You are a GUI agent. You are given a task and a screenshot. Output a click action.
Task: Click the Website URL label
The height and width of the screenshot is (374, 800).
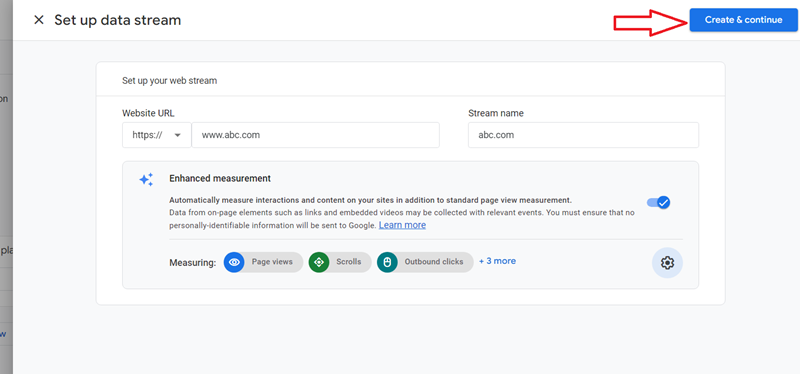(148, 113)
